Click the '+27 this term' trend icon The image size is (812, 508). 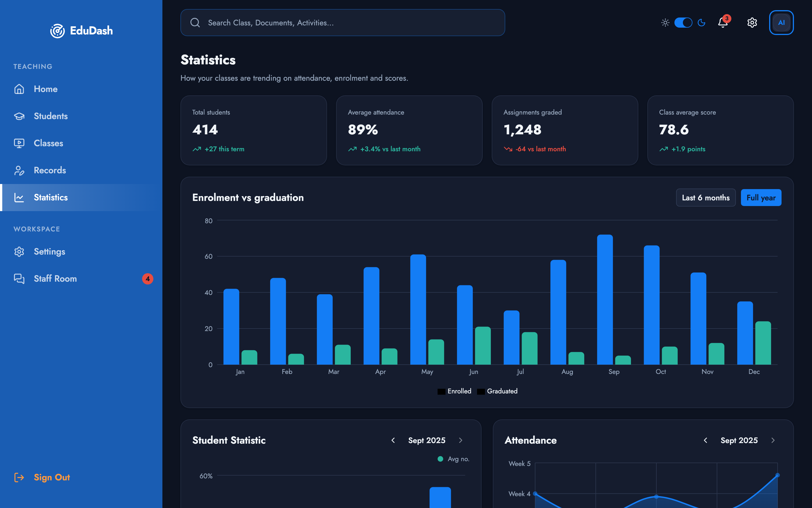point(197,149)
